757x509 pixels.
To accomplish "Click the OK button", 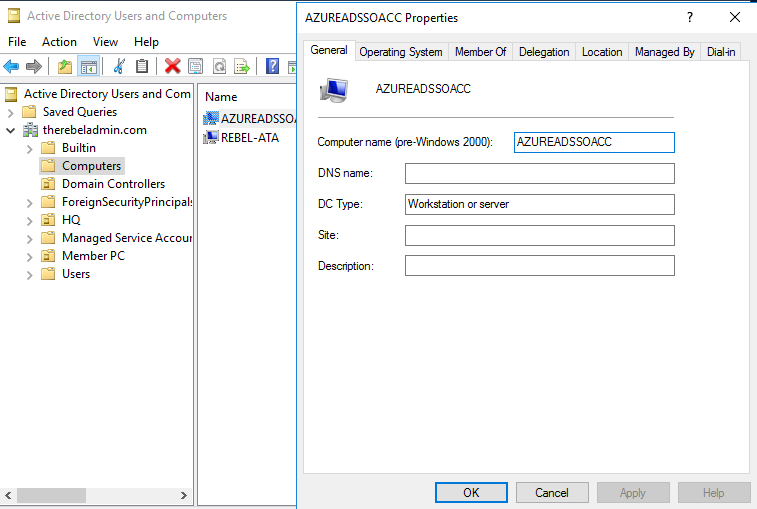I will point(471,493).
